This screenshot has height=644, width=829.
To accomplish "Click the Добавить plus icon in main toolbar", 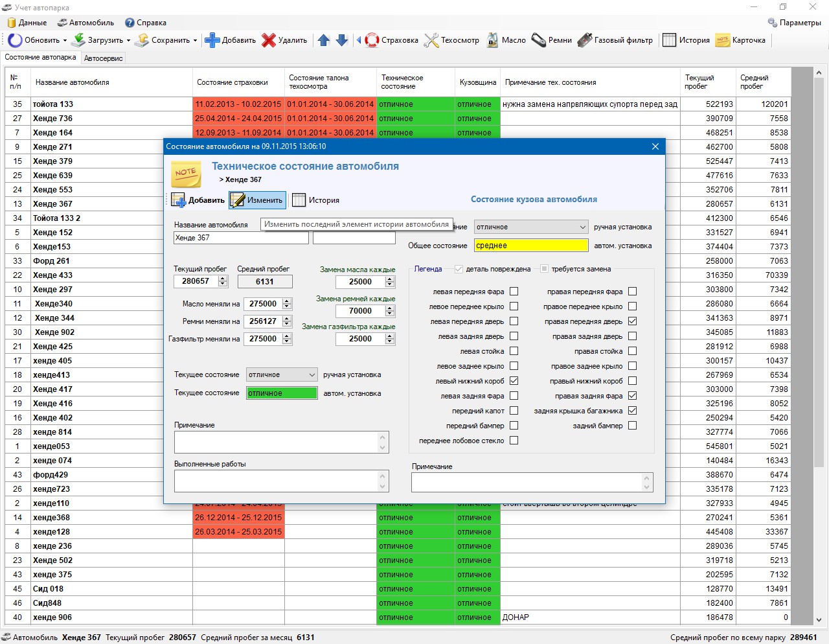I will tap(212, 40).
